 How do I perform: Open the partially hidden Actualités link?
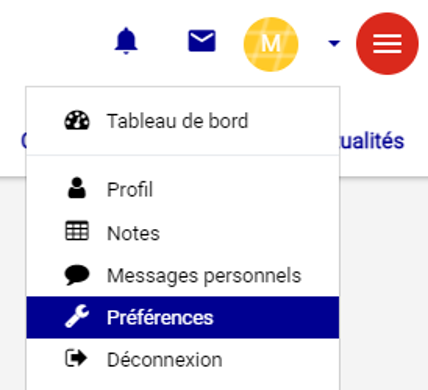coord(372,141)
